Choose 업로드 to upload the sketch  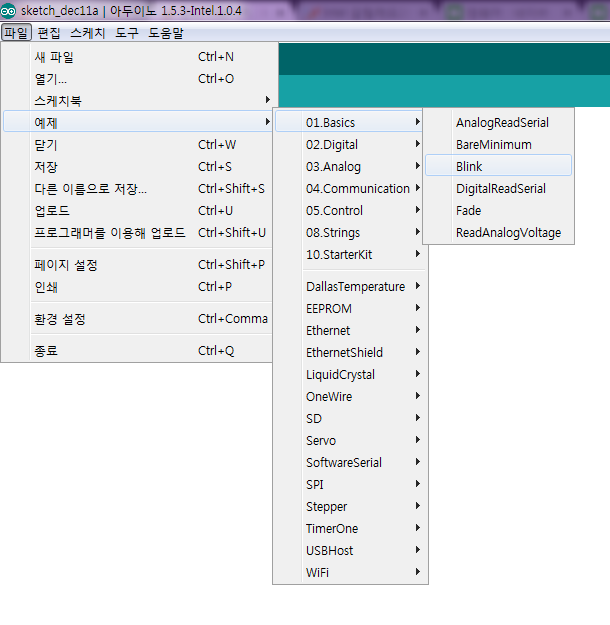coord(52,211)
